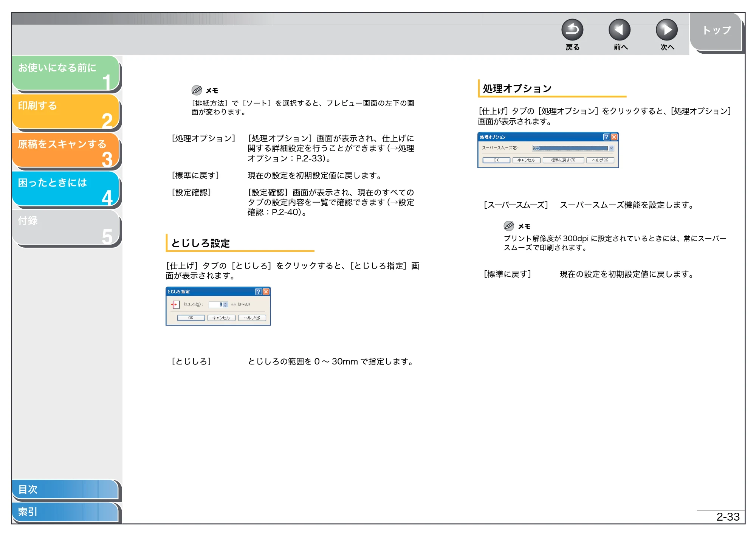Click the page number 2-33
This screenshot has width=756, height=535.
click(728, 517)
